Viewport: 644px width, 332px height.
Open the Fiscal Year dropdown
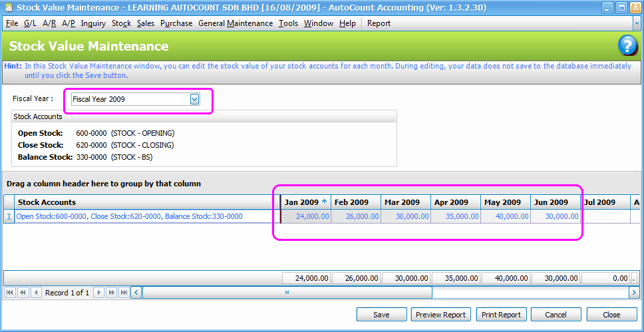click(194, 99)
